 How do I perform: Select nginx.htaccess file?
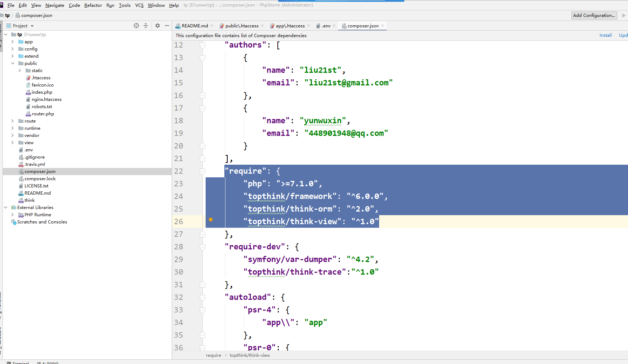(x=47, y=99)
